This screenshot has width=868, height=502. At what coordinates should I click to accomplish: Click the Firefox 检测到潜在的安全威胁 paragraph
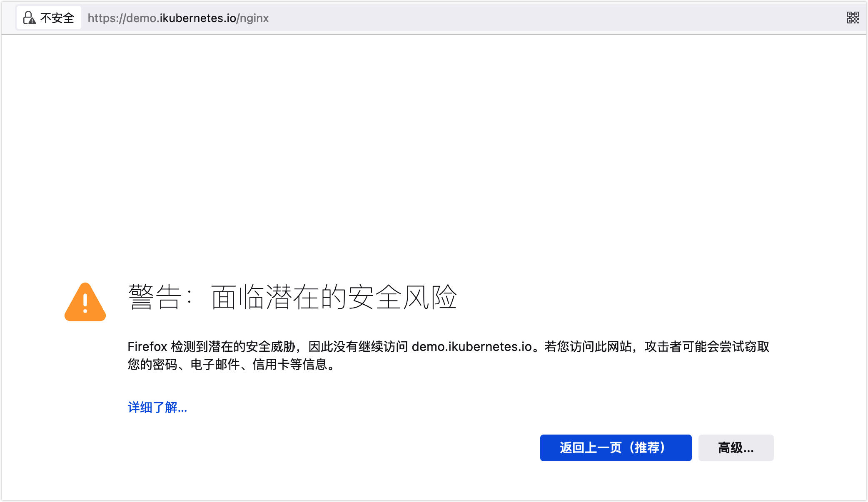tap(449, 355)
